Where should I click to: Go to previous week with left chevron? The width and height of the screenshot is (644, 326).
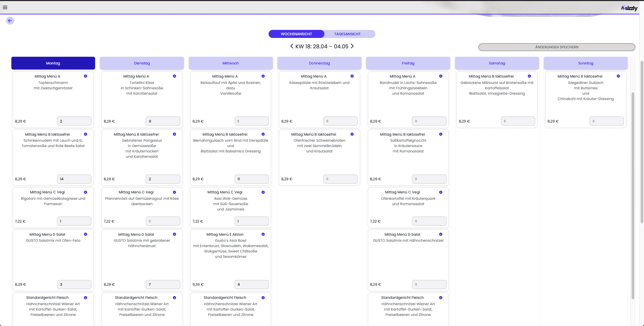292,46
